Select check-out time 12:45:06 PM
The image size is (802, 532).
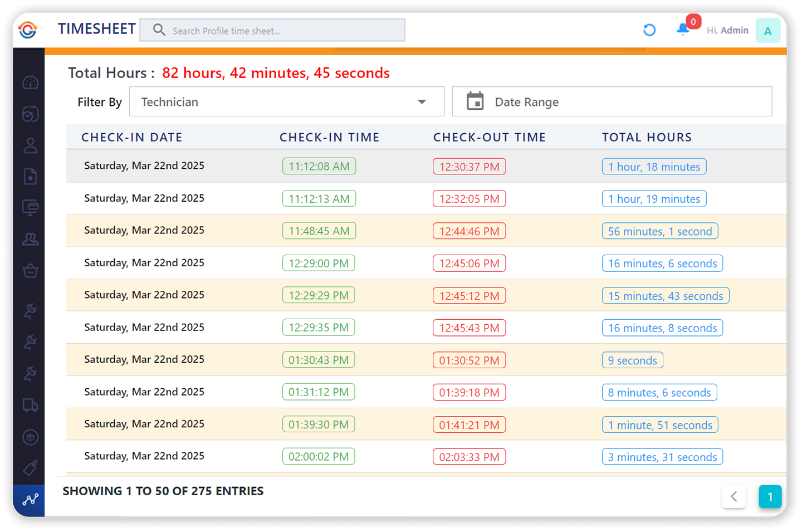(470, 263)
